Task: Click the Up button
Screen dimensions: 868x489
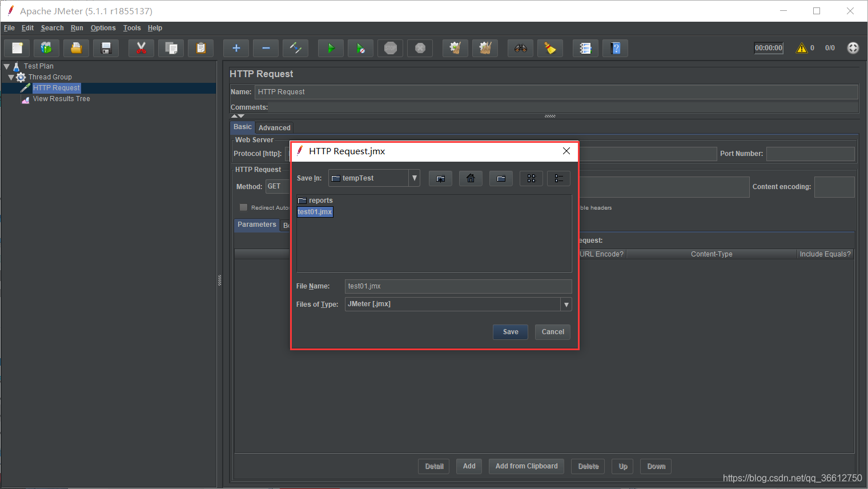Action: (x=623, y=467)
